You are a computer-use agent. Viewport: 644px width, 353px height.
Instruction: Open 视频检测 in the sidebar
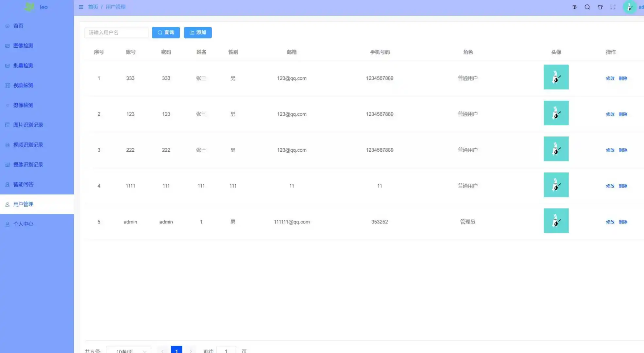point(23,85)
